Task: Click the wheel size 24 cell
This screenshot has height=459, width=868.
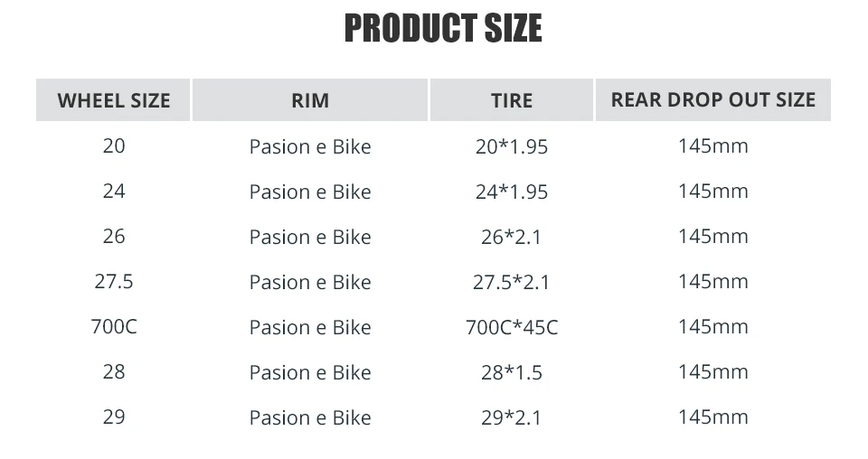Action: point(114,191)
